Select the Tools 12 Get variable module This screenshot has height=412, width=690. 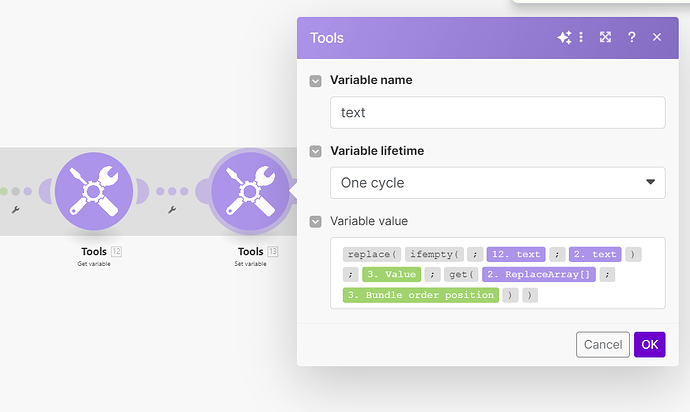coord(93,190)
